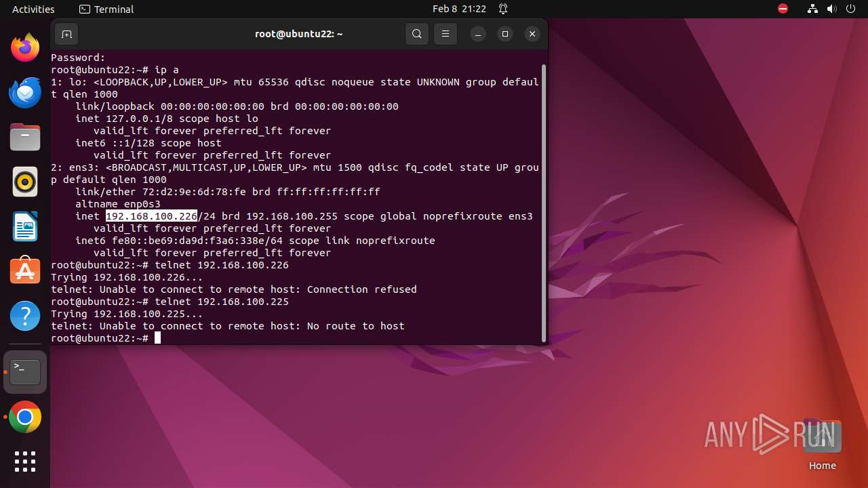Launch LibreOffice Writer from dock
Image resolution: width=868 pixels, height=488 pixels.
(x=25, y=226)
